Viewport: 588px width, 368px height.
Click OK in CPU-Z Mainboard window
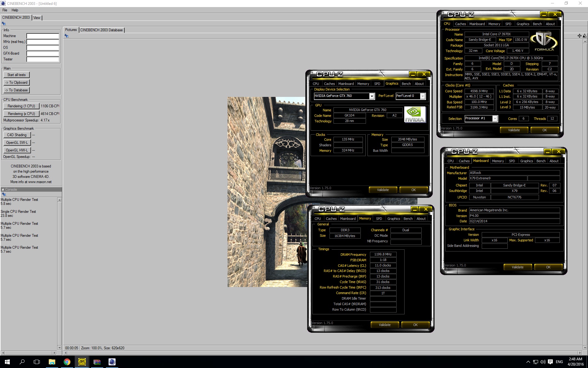[548, 267]
